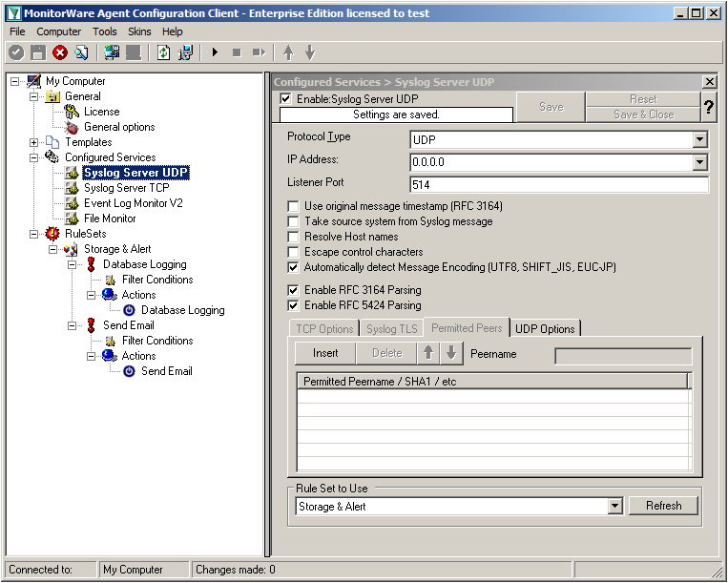Open help with the question mark button

709,107
